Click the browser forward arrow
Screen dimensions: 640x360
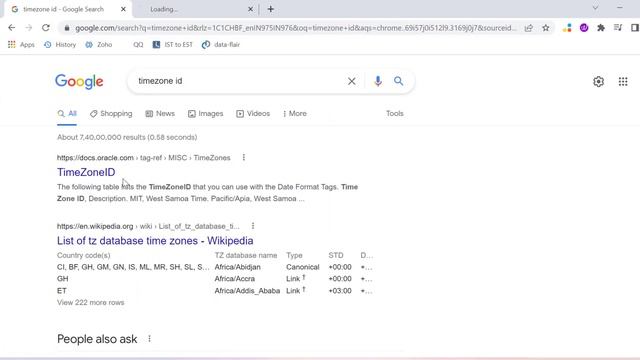click(29, 28)
